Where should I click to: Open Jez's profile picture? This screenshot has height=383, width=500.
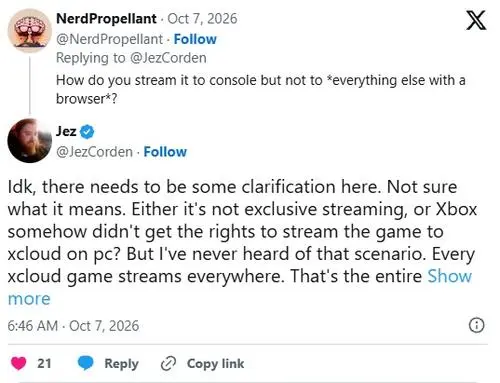30,141
